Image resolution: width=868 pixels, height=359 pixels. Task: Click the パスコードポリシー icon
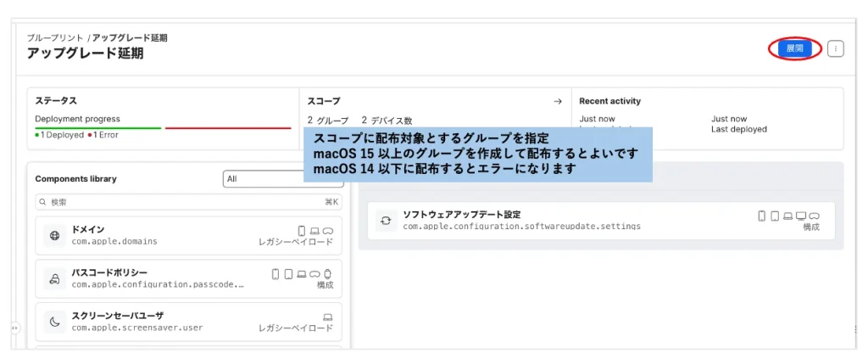pos(55,278)
